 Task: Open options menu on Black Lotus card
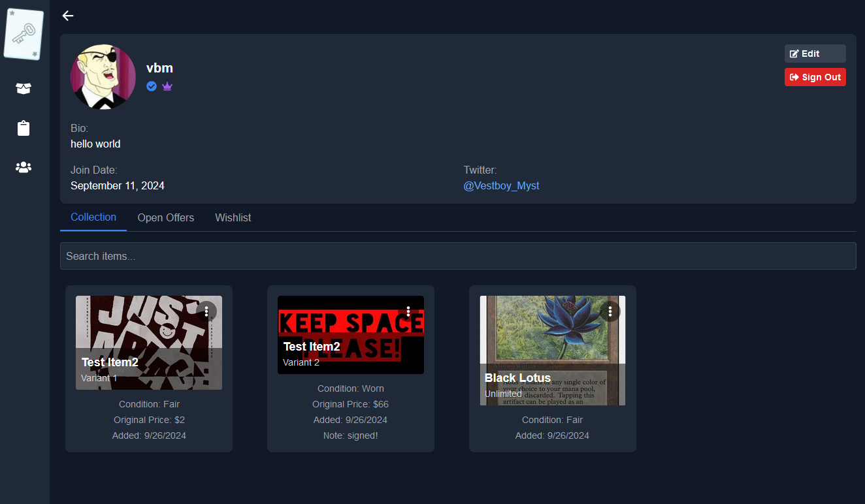point(610,311)
